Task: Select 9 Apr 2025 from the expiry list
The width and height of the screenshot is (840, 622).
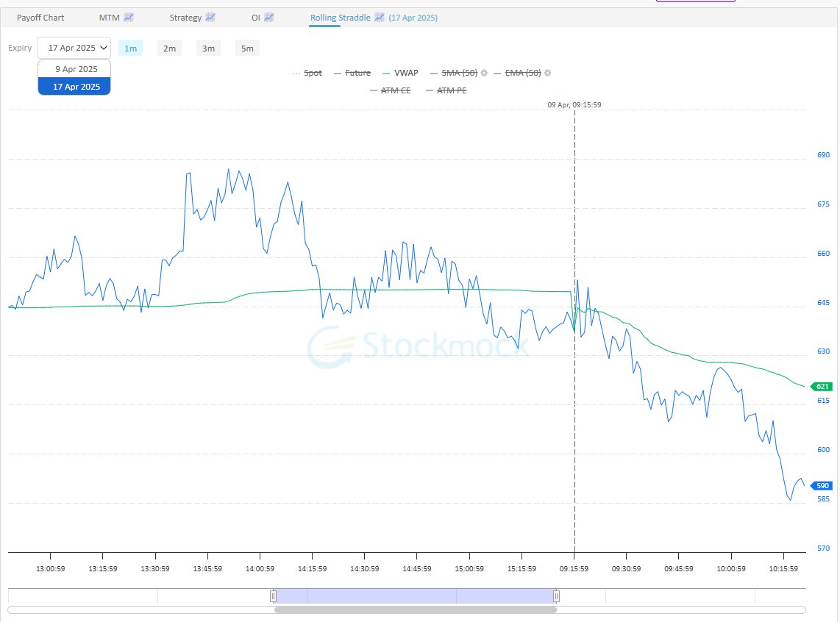Action: (74, 68)
